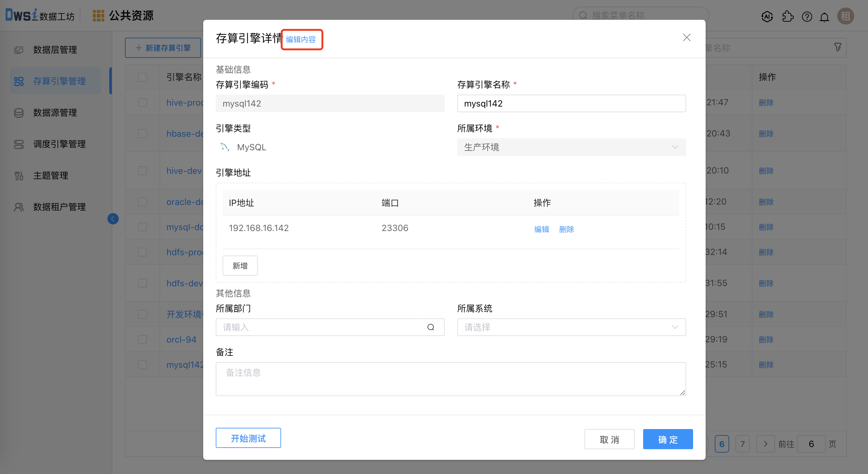868x474 pixels.
Task: Delete the row timestamped 25:15
Action: pos(766,365)
